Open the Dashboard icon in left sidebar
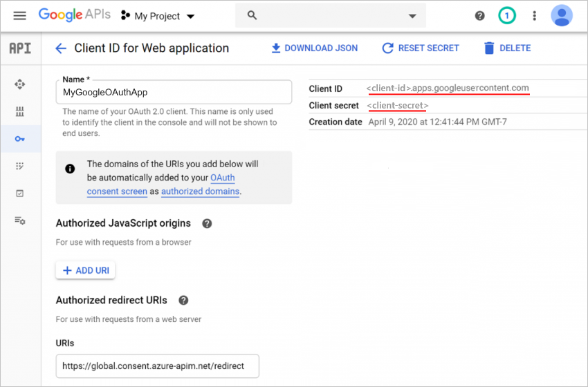This screenshot has width=588, height=387. coord(19,84)
